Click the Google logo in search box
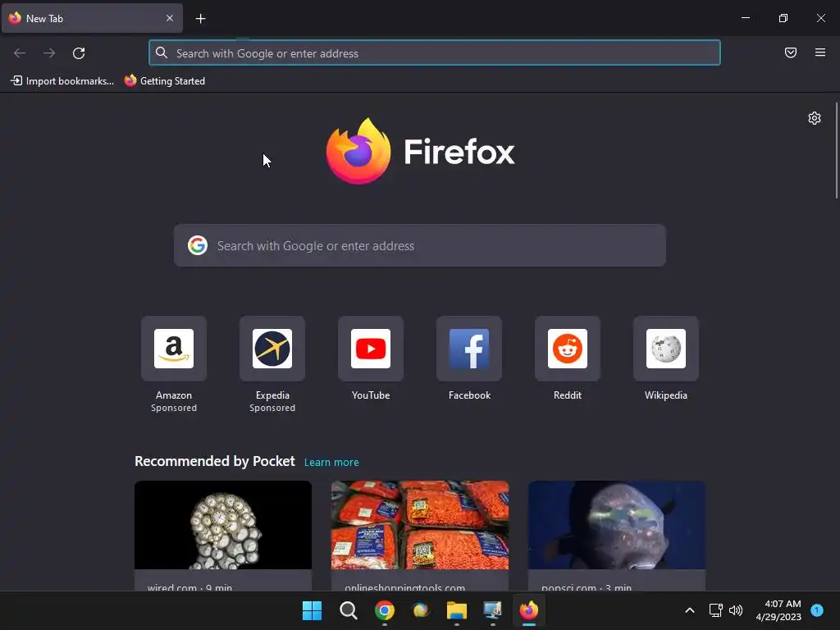Image resolution: width=840 pixels, height=630 pixels. 198,246
